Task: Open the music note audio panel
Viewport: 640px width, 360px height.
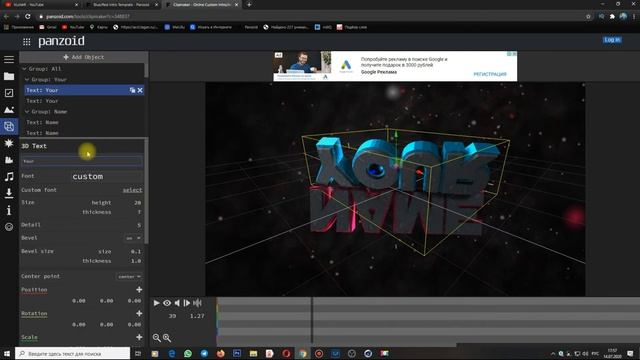Action: point(9,177)
